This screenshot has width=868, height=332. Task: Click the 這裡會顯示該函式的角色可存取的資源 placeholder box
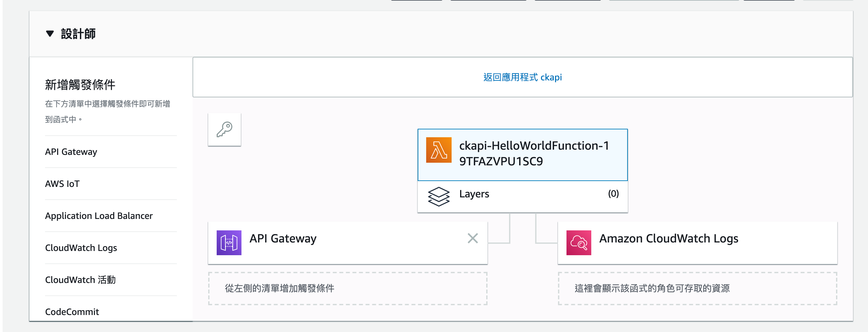pos(697,289)
